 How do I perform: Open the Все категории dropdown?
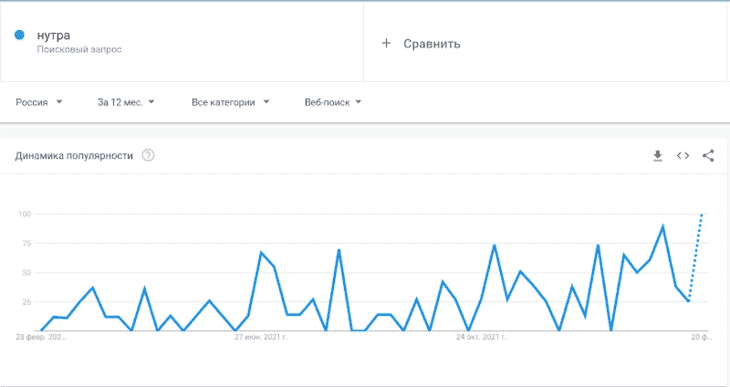tap(230, 102)
